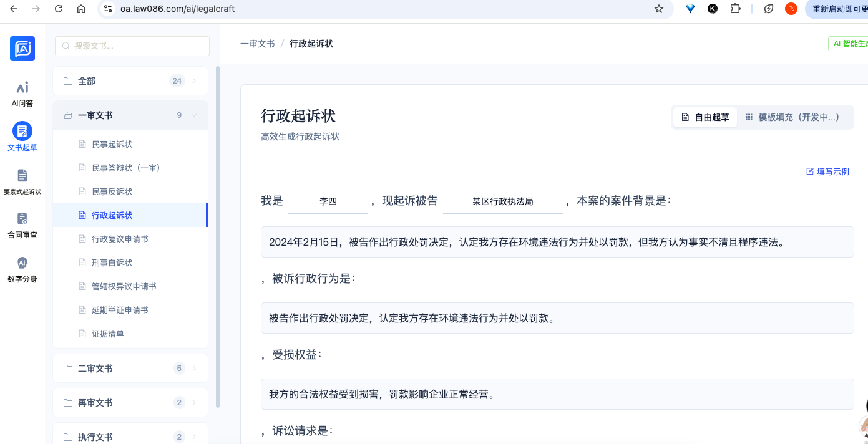
Task: Select 刑事自诉状 document
Action: (130, 263)
